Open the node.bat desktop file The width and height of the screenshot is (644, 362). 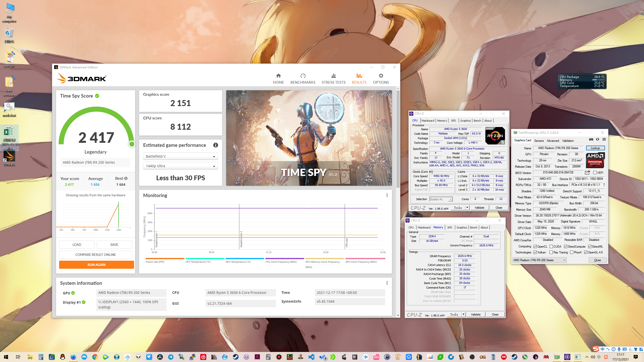pos(9,110)
